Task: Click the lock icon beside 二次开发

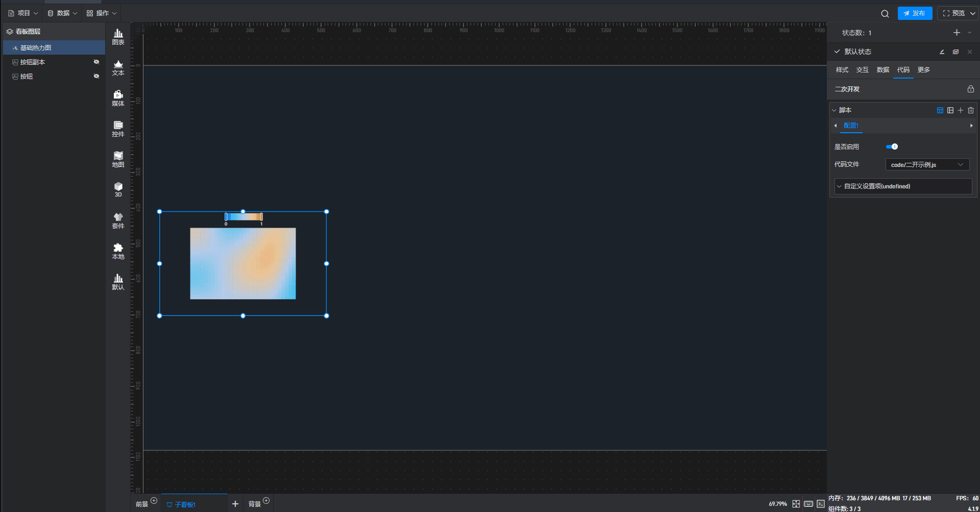Action: tap(971, 89)
